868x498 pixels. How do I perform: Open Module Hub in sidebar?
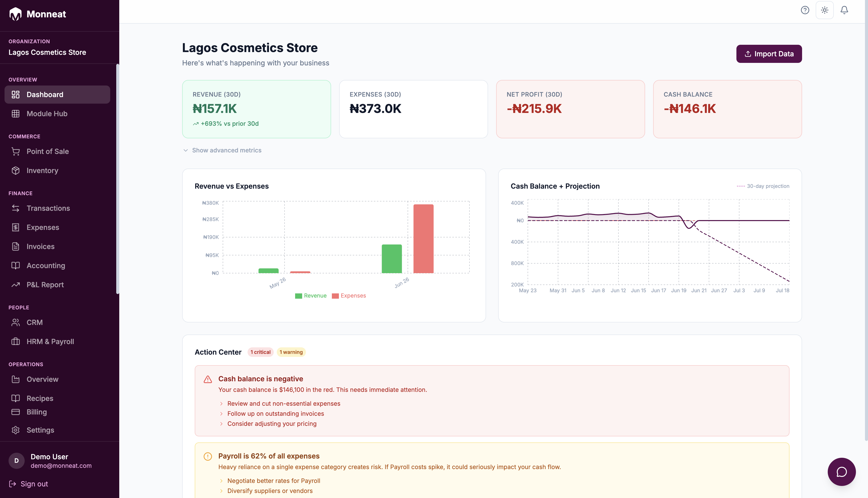[x=57, y=113]
